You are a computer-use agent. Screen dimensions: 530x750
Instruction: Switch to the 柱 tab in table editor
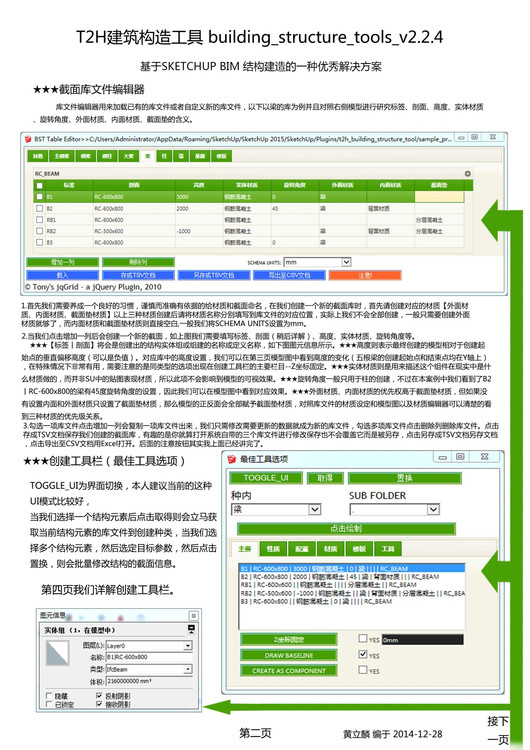point(164,156)
